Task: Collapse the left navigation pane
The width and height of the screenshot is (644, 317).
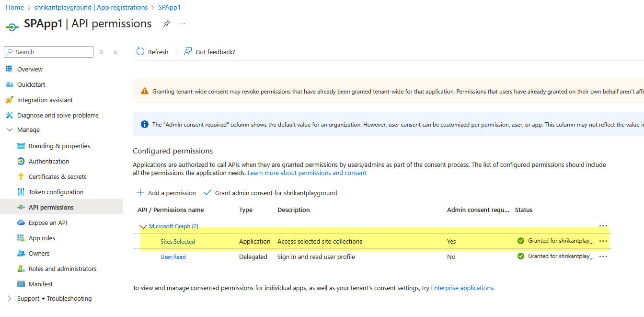Action: click(115, 52)
